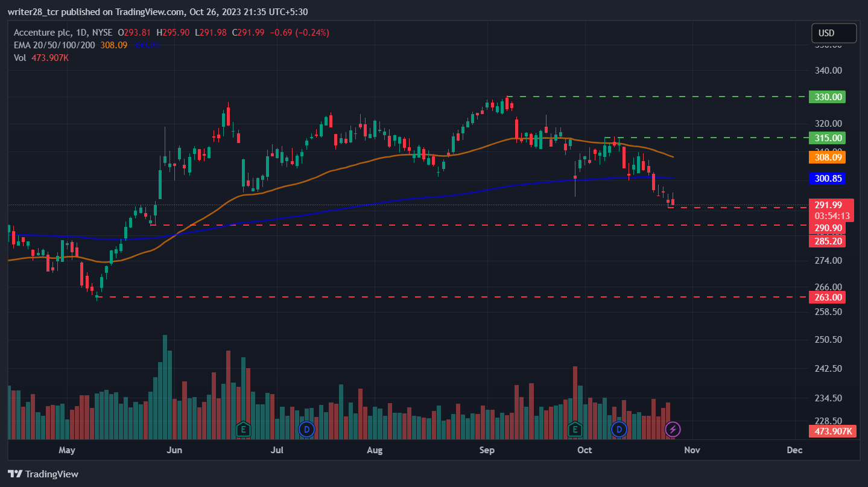Screen dimensions: 868x487
Task: Select the Vol indicator legend
Action: (x=20, y=58)
